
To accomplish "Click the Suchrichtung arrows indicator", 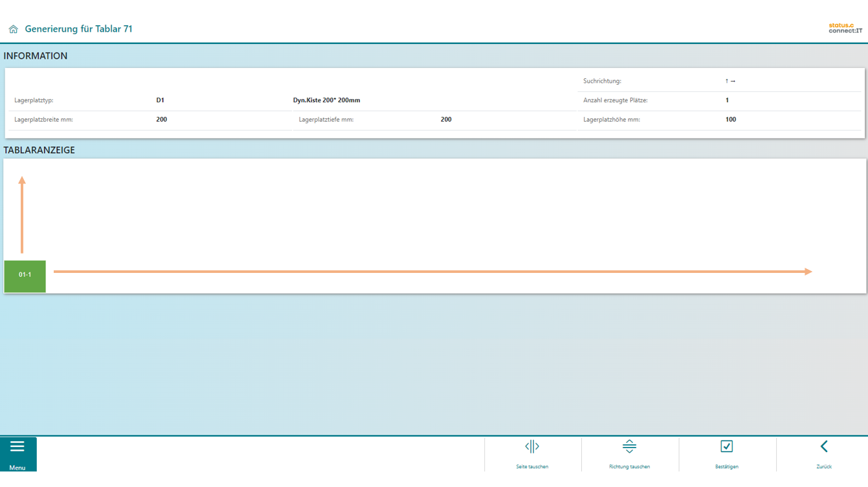I will [730, 81].
